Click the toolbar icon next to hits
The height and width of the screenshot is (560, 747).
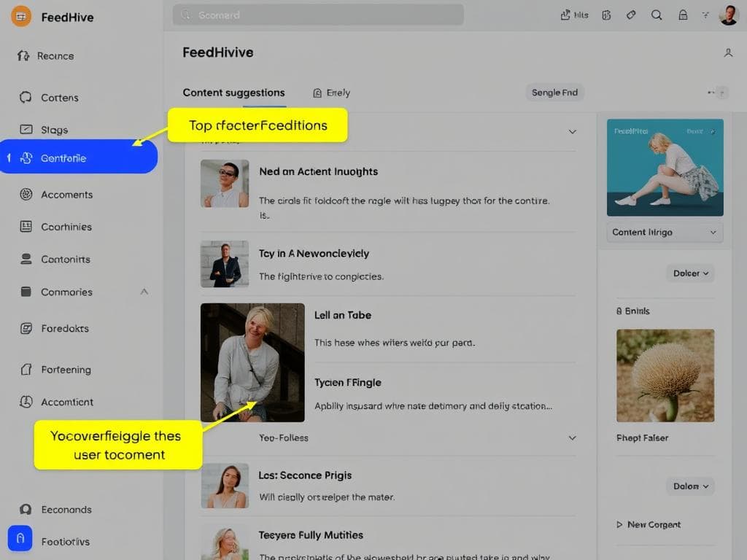coord(606,15)
